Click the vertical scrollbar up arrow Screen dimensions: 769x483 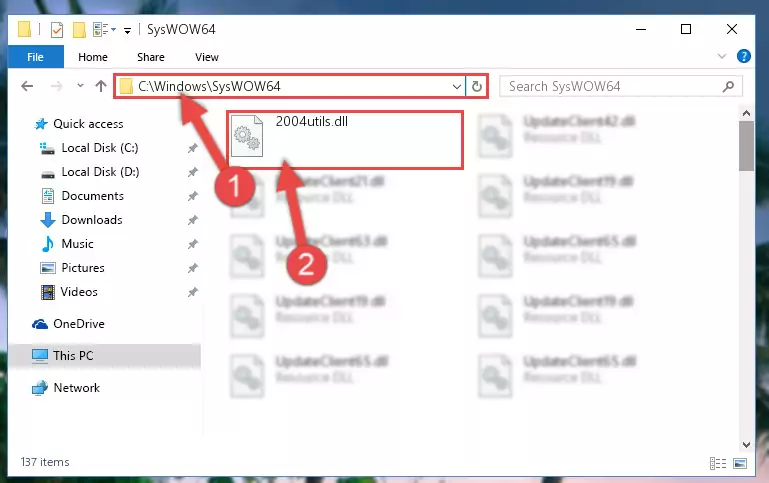point(746,113)
